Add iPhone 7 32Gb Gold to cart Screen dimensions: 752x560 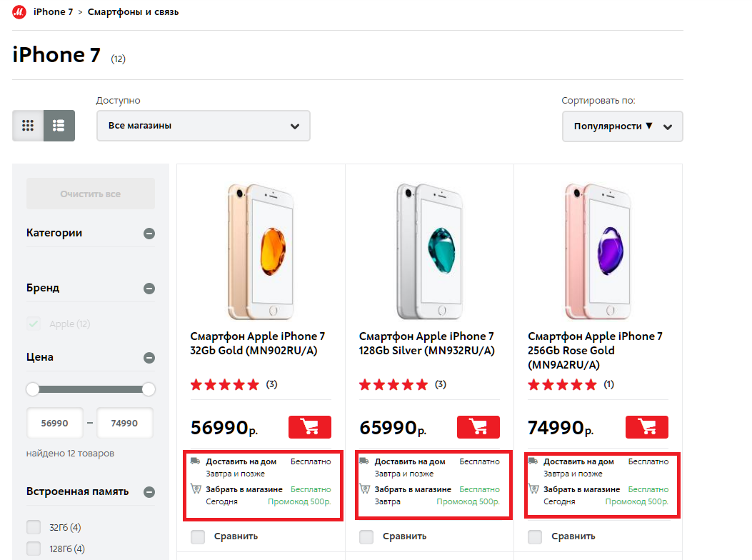point(310,426)
